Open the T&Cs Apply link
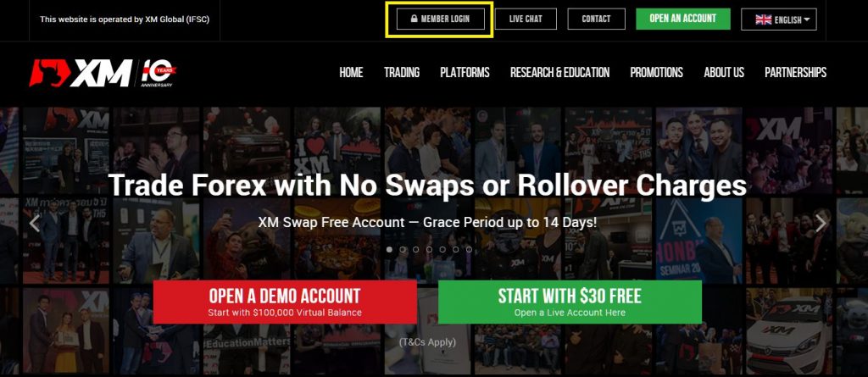 point(427,342)
